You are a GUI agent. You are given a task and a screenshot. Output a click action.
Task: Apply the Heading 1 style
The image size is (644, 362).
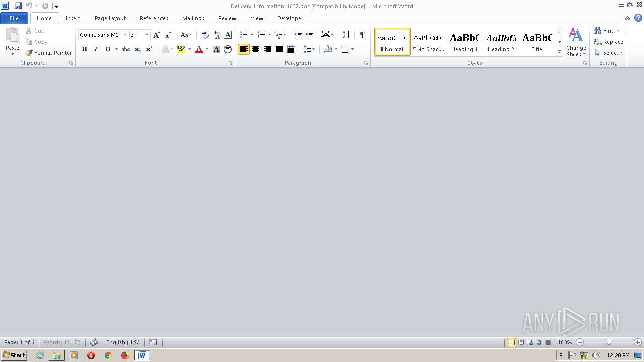click(x=465, y=42)
